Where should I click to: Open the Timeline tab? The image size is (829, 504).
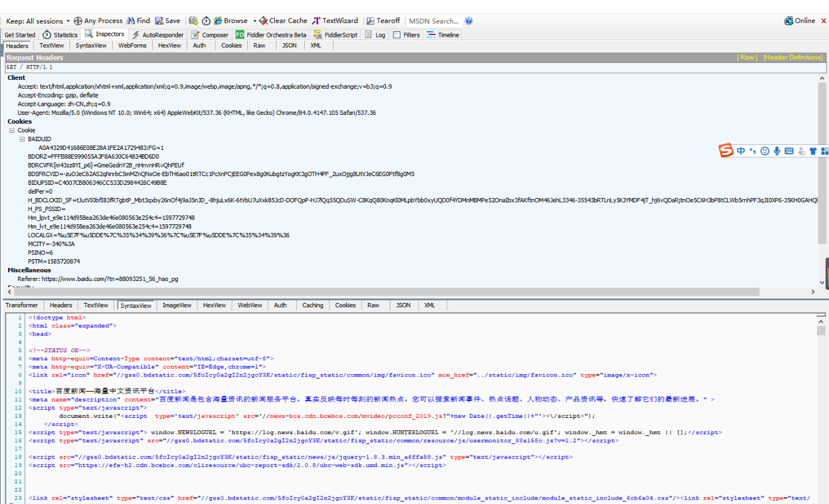(x=443, y=35)
